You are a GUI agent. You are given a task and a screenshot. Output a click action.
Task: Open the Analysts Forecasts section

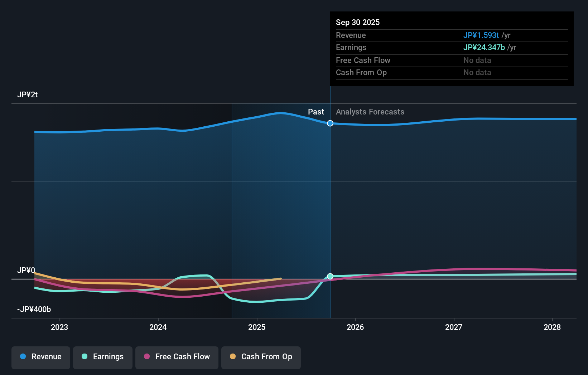(x=370, y=112)
